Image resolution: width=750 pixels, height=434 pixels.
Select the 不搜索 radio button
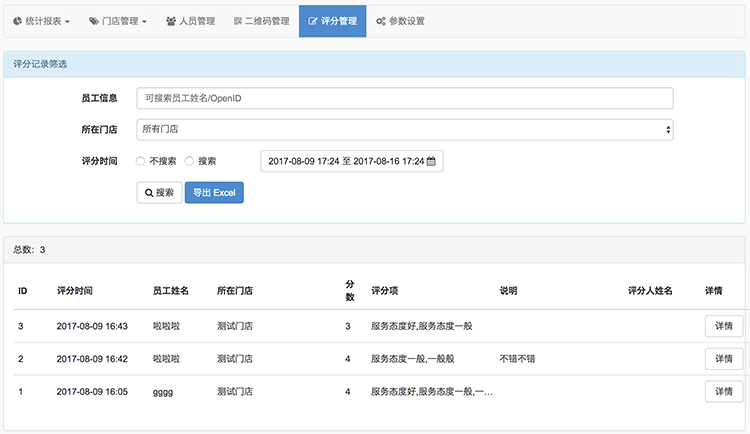(x=140, y=161)
